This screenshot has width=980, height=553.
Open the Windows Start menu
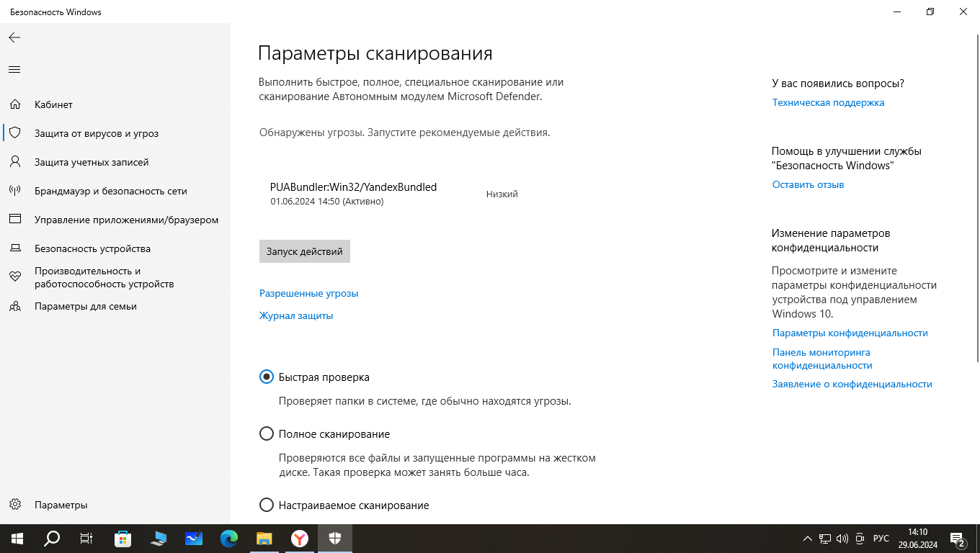tap(17, 539)
